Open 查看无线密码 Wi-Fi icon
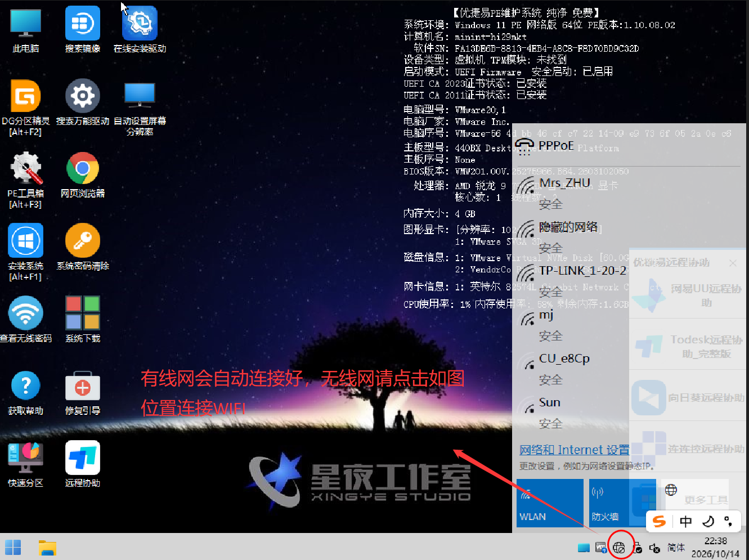 click(26, 319)
